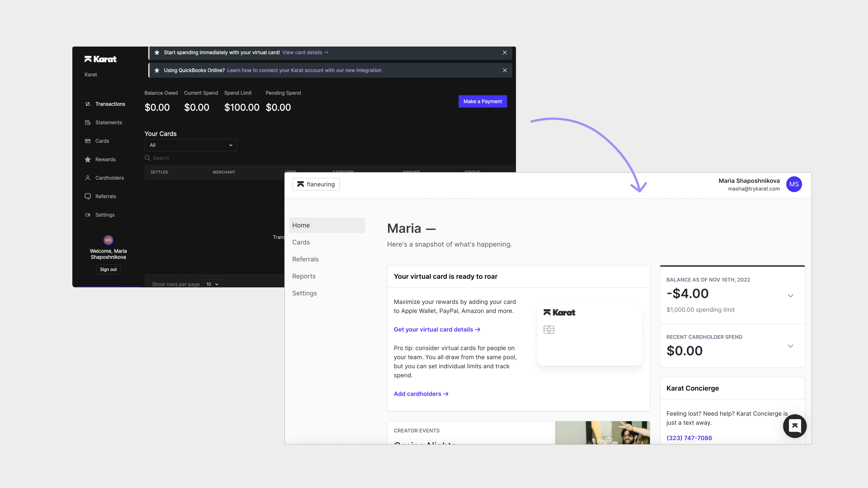This screenshot has width=868, height=488.
Task: Open the flaneuring account switcher
Action: tap(316, 184)
